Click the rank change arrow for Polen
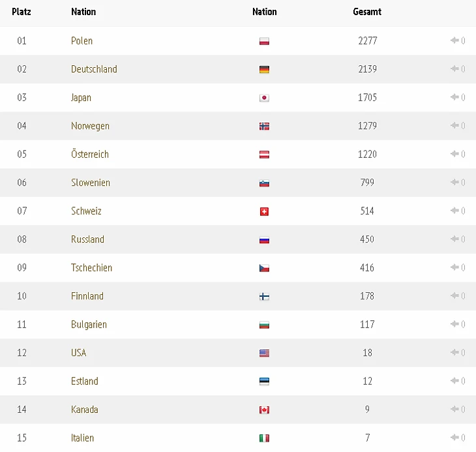476x452 pixels. click(454, 40)
